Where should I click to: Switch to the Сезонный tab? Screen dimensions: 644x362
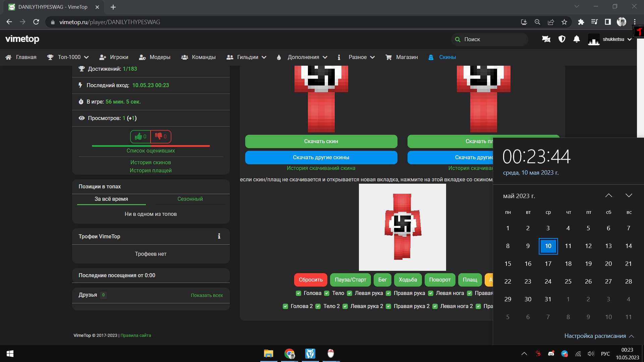pos(190,199)
